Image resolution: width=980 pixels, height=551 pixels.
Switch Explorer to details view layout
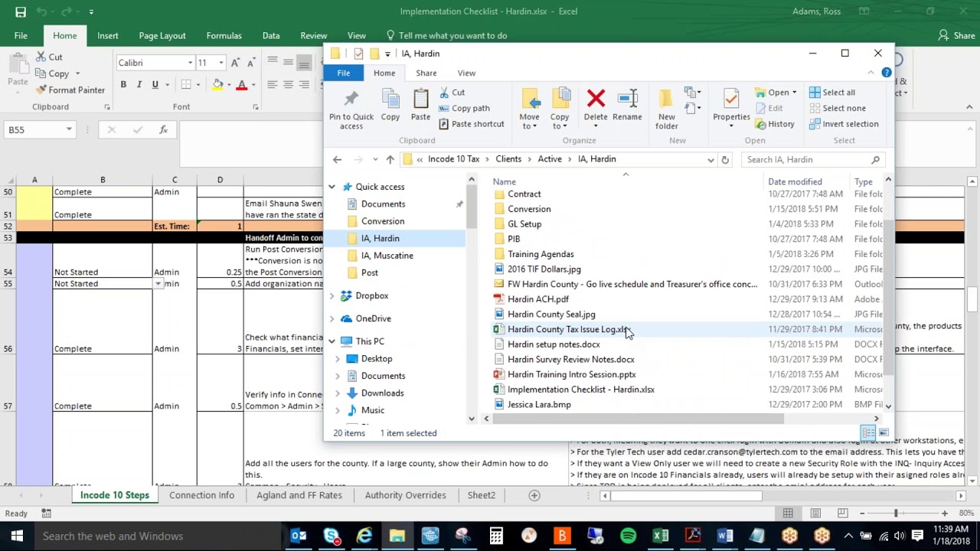pos(868,433)
